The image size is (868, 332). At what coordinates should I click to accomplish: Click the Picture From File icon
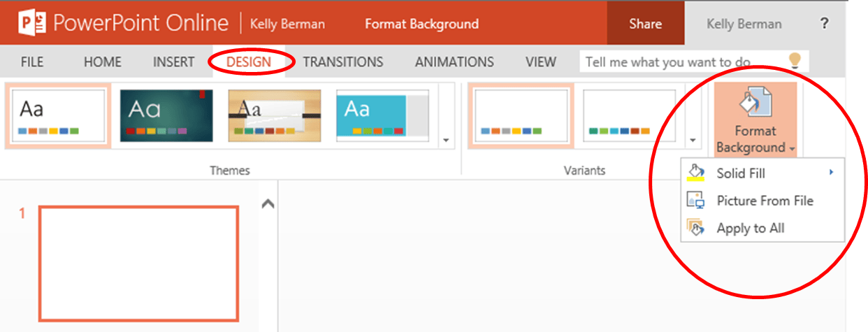coord(696,201)
